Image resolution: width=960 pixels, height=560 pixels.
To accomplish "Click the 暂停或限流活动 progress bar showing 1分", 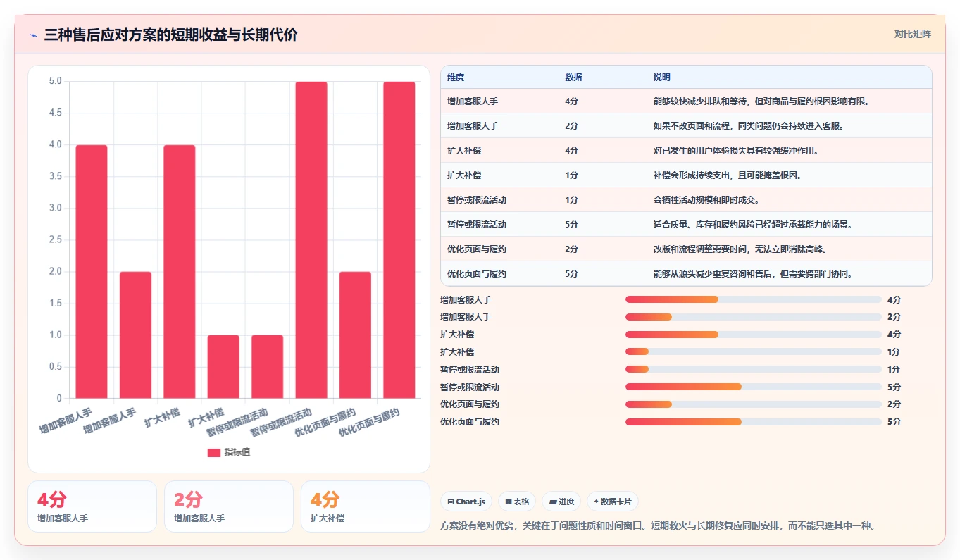I will pos(753,369).
